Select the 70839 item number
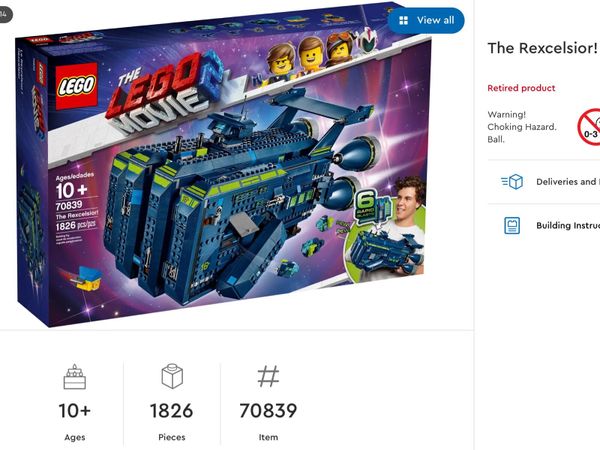 268,411
